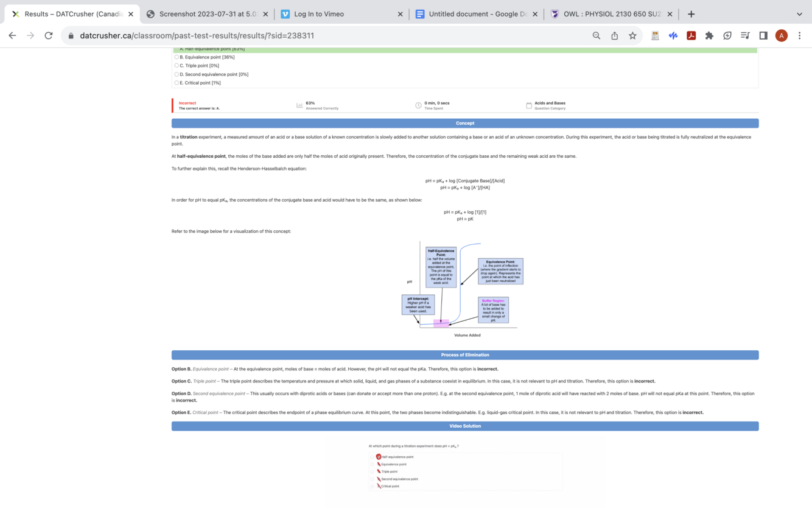Viewport: 812px width, 508px height.
Task: Open the newspaper-style extension icon
Action: (655, 35)
